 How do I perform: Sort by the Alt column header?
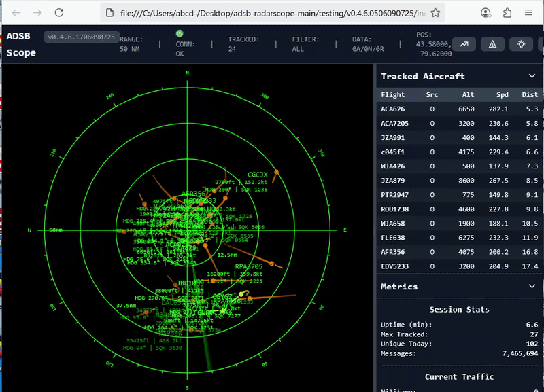tap(468, 95)
